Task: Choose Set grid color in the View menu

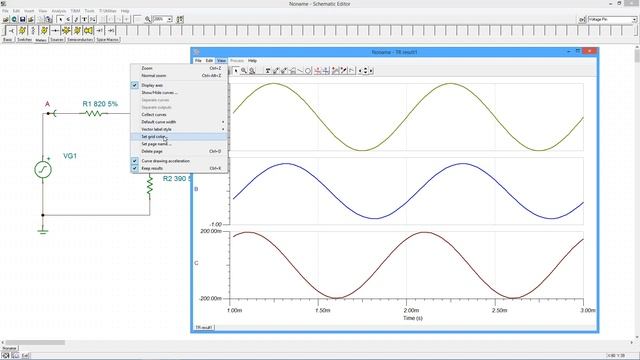Action: coord(179,137)
